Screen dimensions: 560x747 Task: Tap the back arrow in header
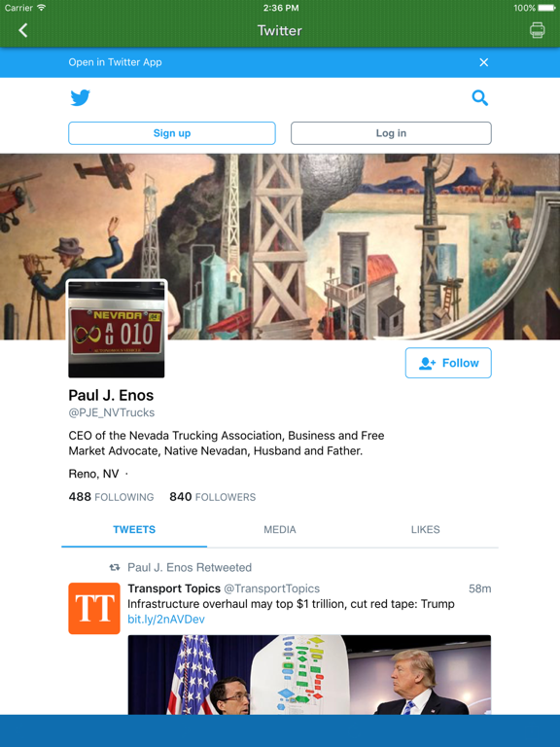(23, 30)
